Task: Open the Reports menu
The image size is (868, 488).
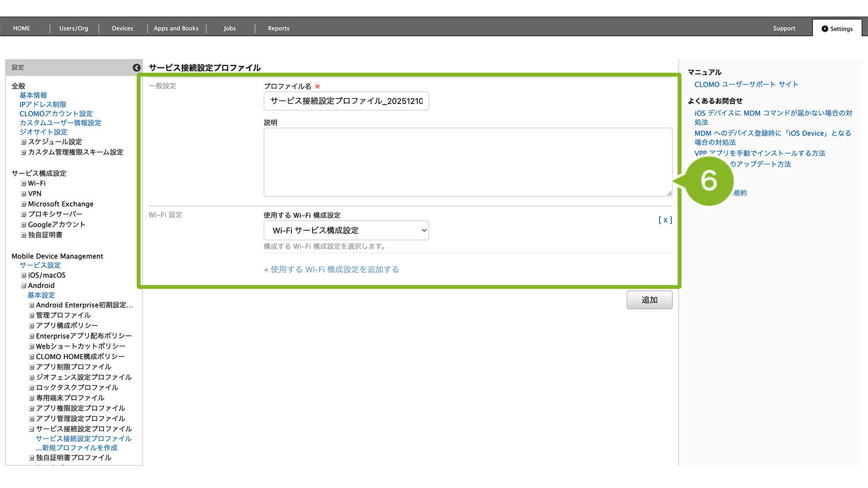Action: 278,28
